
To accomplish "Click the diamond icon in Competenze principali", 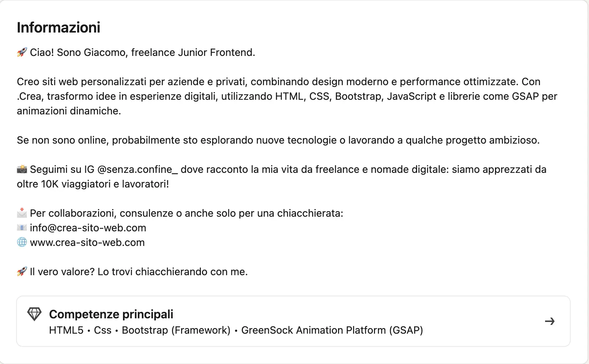I will pyautogui.click(x=34, y=314).
